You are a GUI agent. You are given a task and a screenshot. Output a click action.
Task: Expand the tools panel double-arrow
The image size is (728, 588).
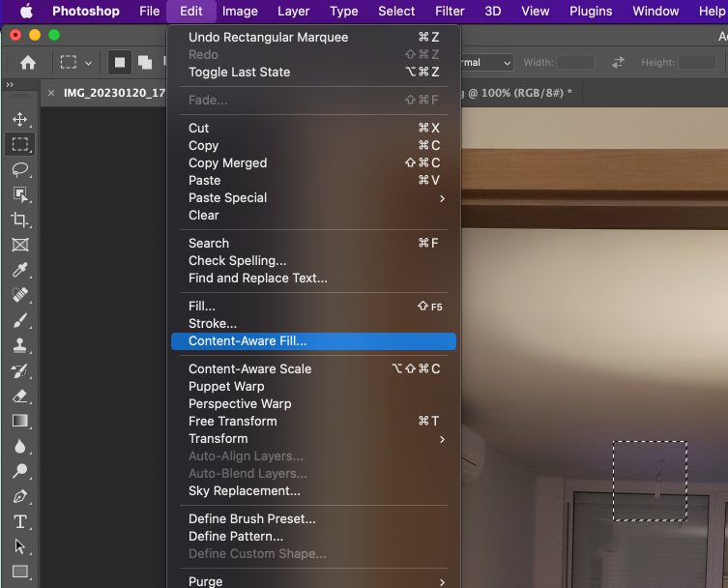pyautogui.click(x=10, y=84)
